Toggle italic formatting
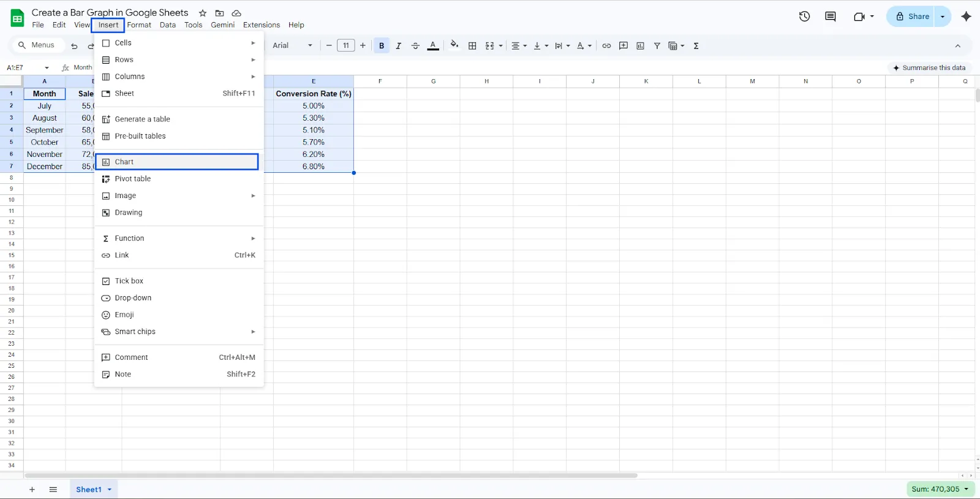The image size is (980, 499). coord(398,46)
